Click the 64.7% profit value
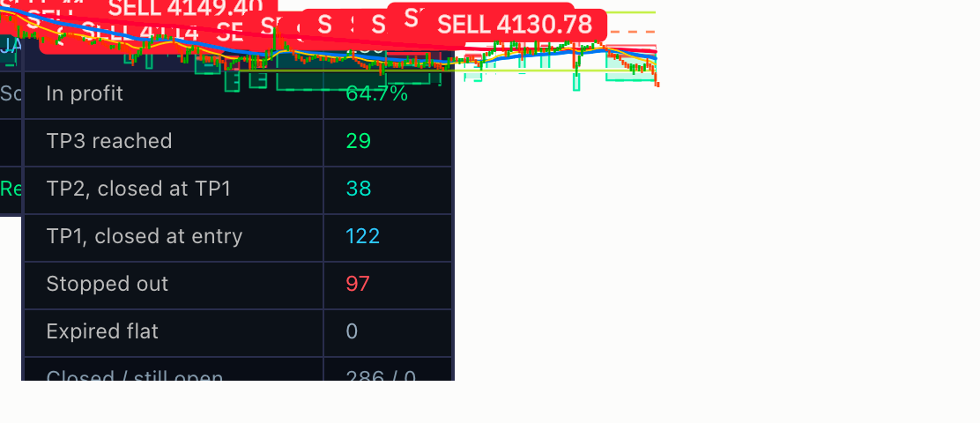This screenshot has height=423, width=980. pyautogui.click(x=377, y=93)
